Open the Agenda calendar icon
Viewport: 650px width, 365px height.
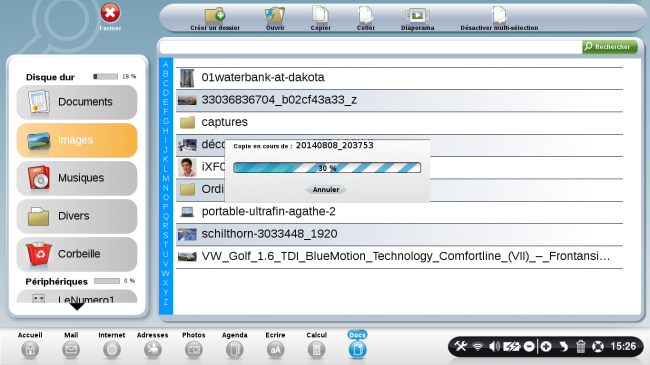tap(235, 350)
